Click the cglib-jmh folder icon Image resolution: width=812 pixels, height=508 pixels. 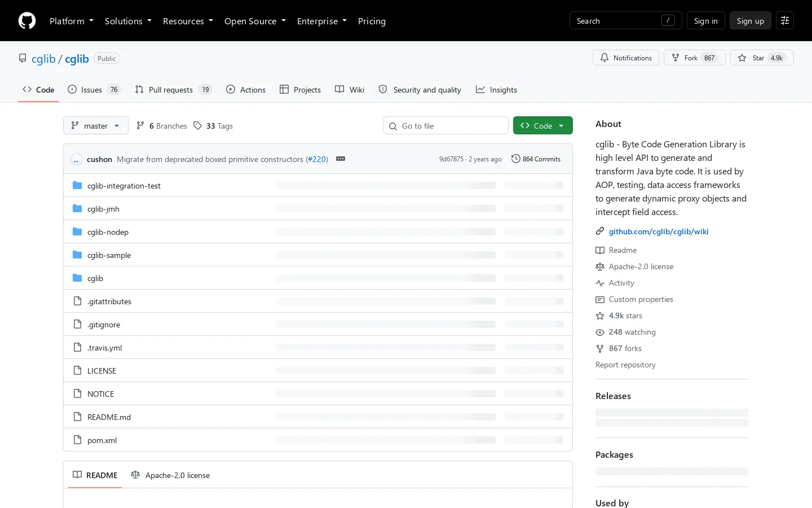click(x=77, y=209)
